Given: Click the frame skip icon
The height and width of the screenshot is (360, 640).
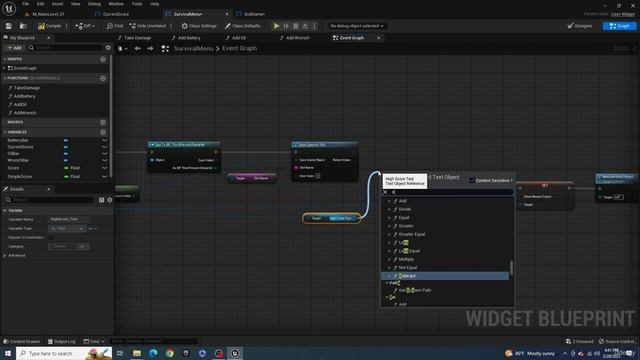Looking at the screenshot, I should pos(286,26).
